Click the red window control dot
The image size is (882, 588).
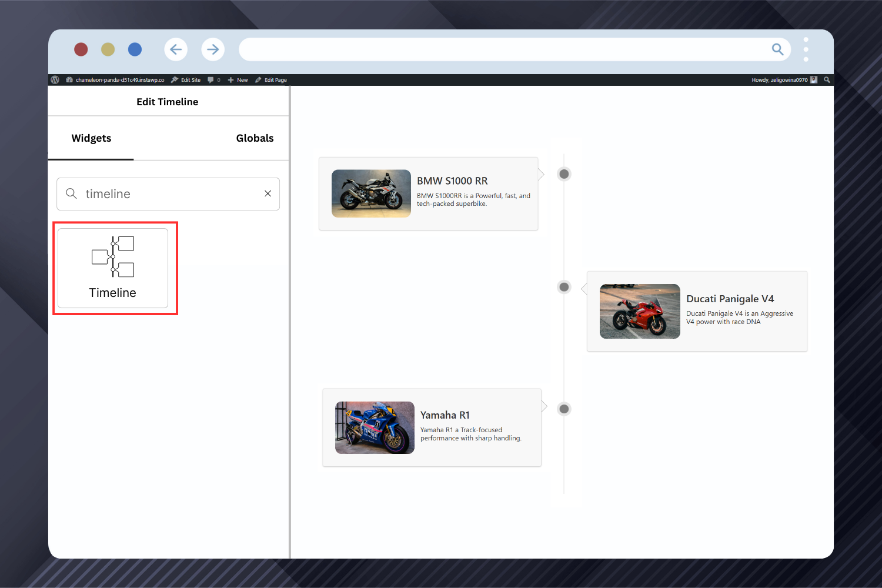[81, 49]
